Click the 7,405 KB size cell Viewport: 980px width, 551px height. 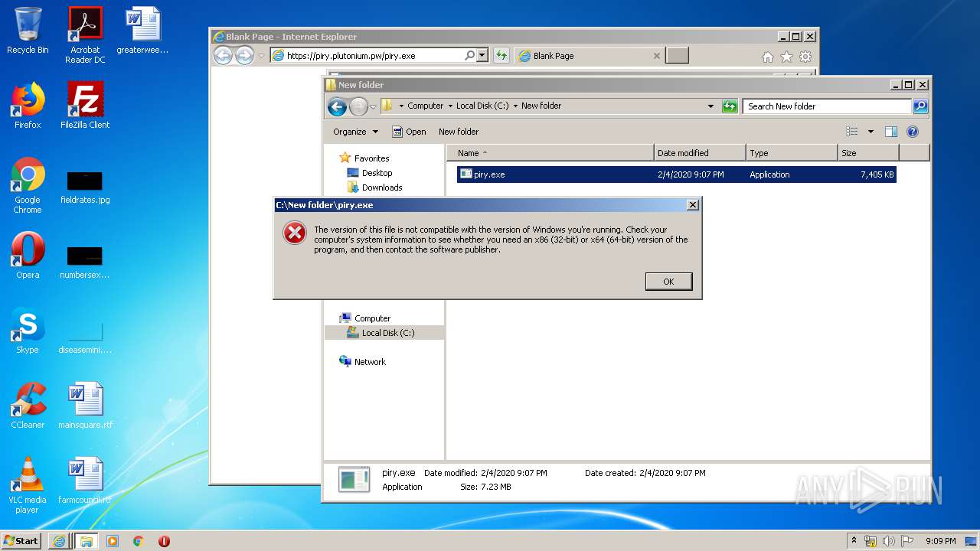click(877, 174)
